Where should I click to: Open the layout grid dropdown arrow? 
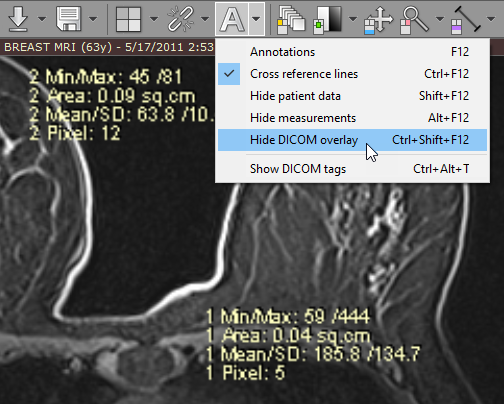(154, 19)
